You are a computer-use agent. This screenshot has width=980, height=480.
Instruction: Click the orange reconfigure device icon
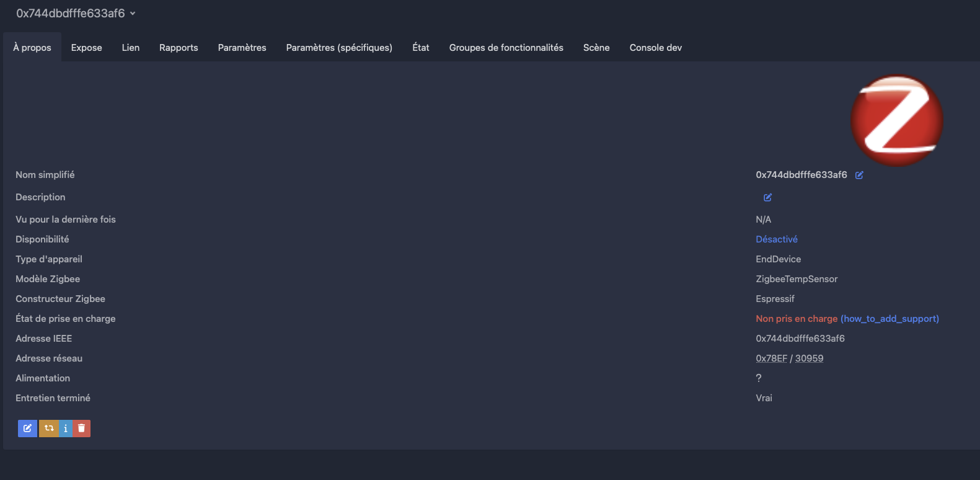click(49, 429)
